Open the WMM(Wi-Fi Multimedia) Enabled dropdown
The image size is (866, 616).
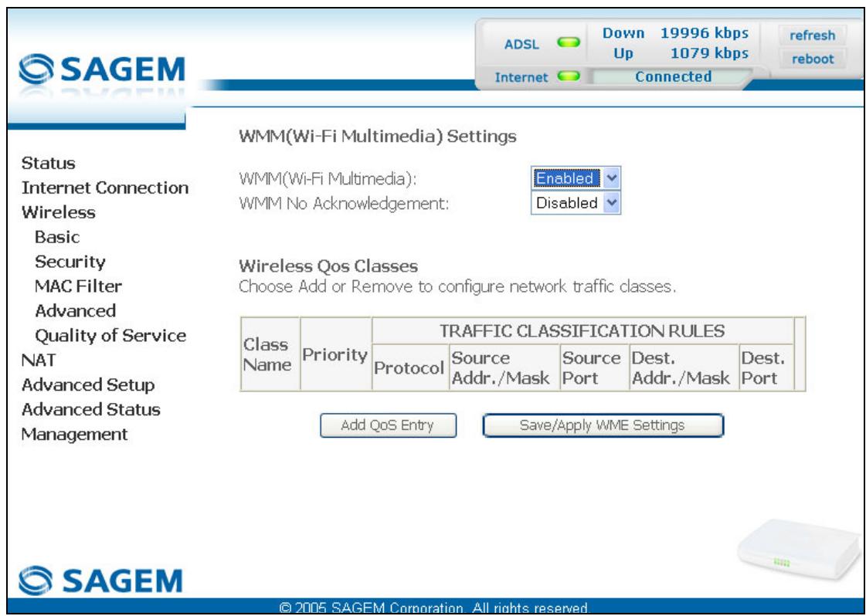tap(576, 178)
